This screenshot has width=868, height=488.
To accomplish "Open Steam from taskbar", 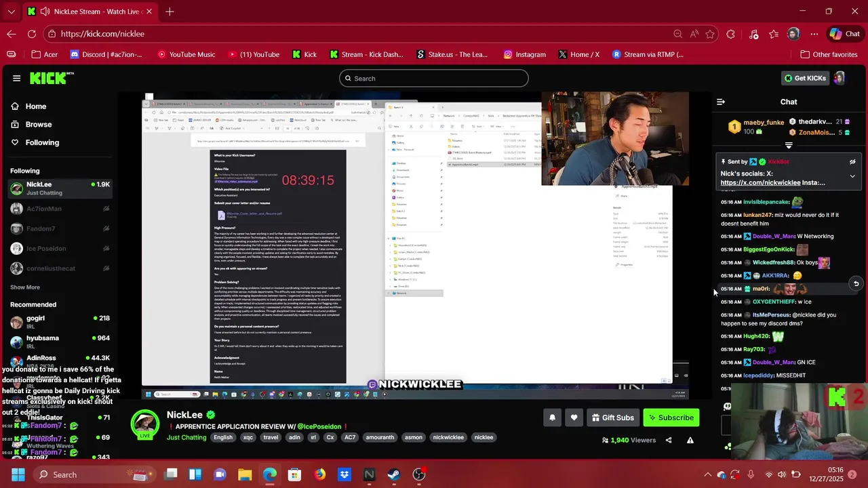I will [394, 474].
